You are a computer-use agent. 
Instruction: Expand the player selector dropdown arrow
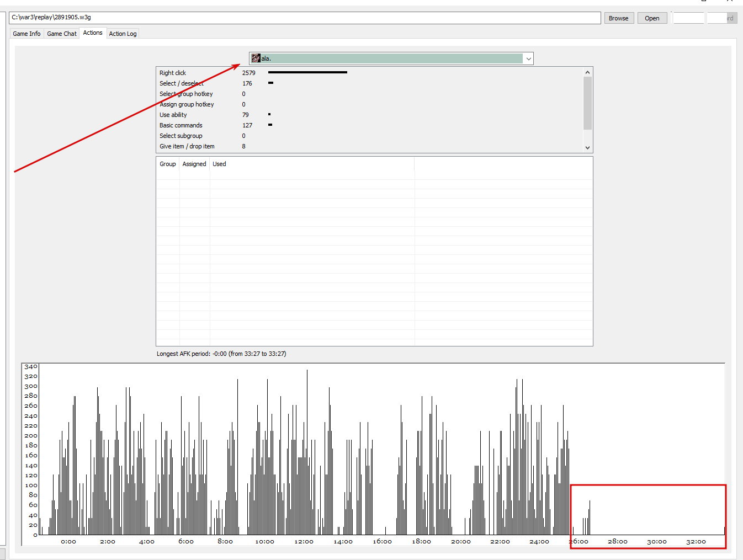(x=528, y=58)
